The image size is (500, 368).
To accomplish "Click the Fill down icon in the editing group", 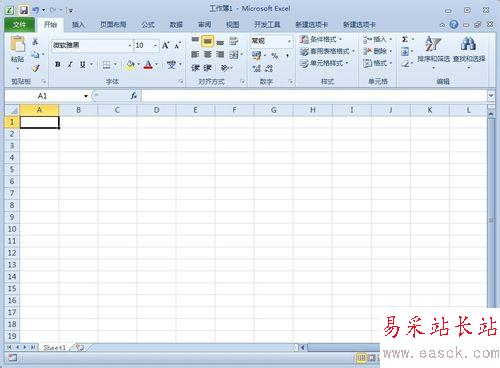I will (x=405, y=51).
